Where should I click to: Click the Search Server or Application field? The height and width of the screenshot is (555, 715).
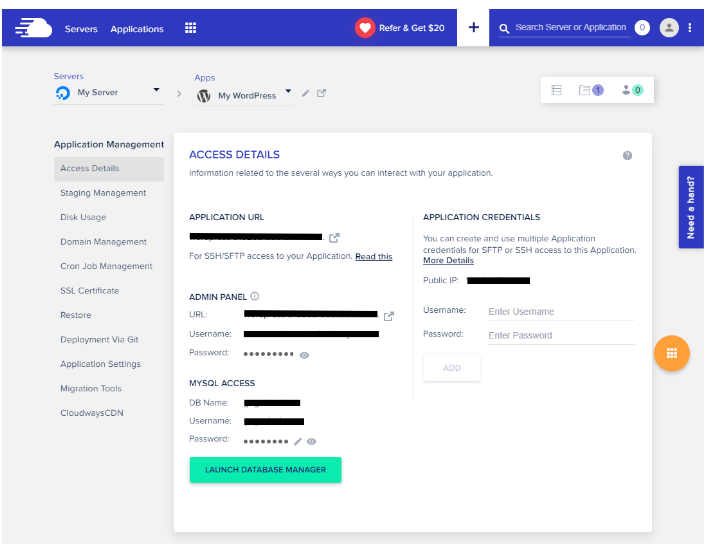pos(570,27)
